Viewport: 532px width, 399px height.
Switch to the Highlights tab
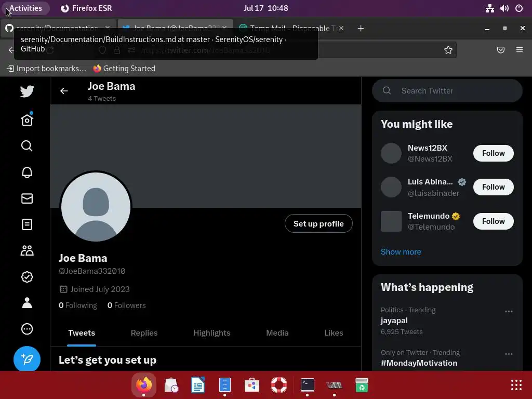(212, 333)
